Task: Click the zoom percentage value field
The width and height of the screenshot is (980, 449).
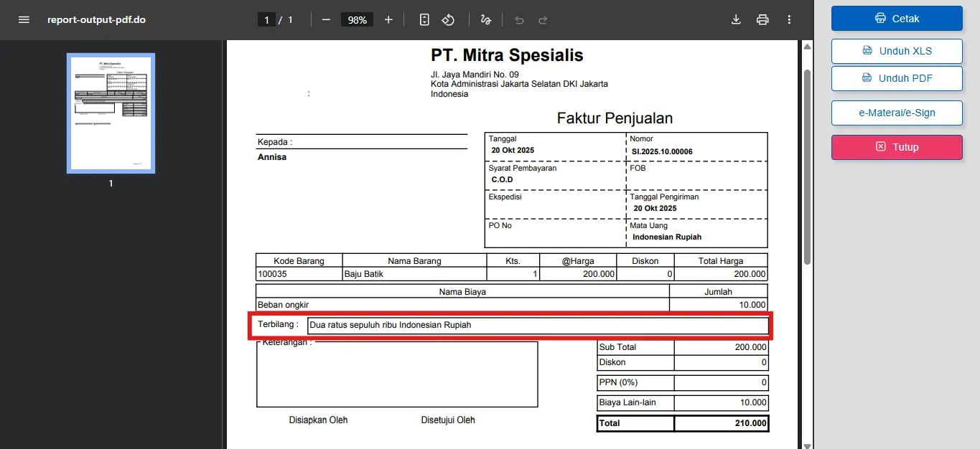Action: pyautogui.click(x=356, y=19)
